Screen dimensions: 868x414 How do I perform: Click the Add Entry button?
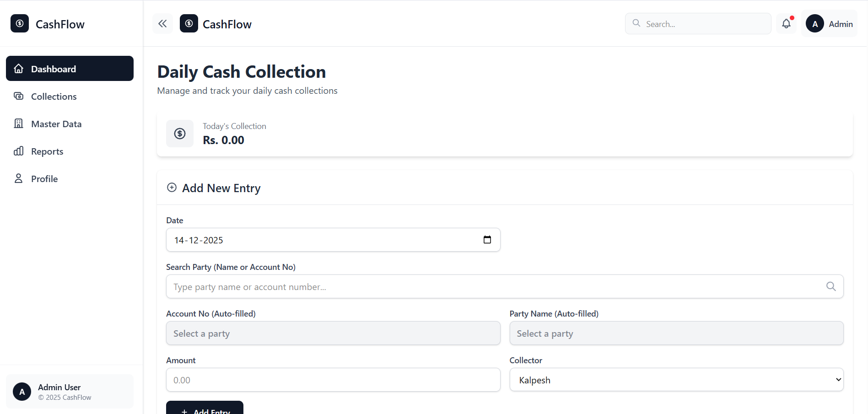(x=205, y=408)
